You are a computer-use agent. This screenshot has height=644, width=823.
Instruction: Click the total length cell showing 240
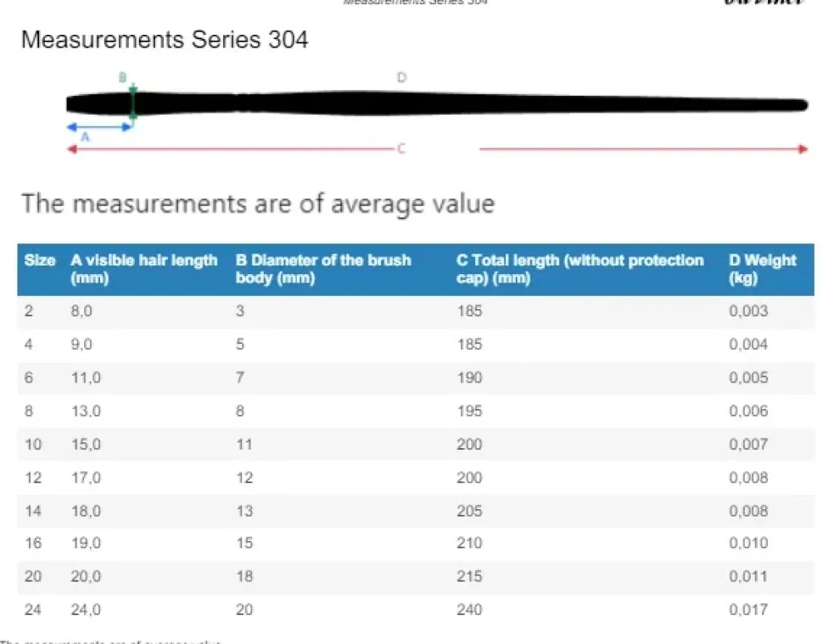(x=469, y=609)
